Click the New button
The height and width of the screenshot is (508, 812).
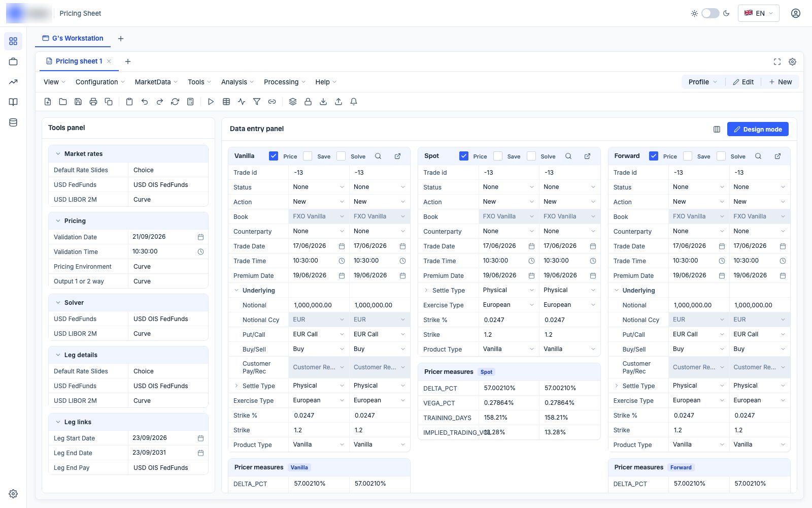coord(781,82)
